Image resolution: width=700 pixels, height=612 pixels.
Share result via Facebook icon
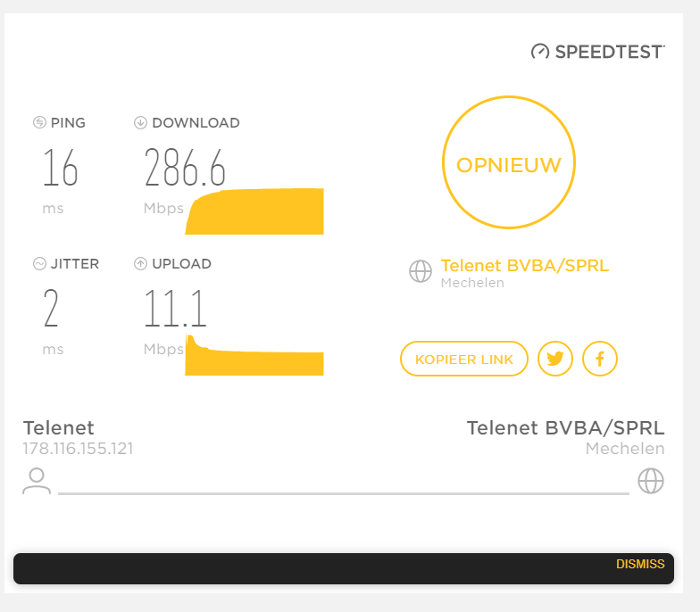click(x=600, y=359)
